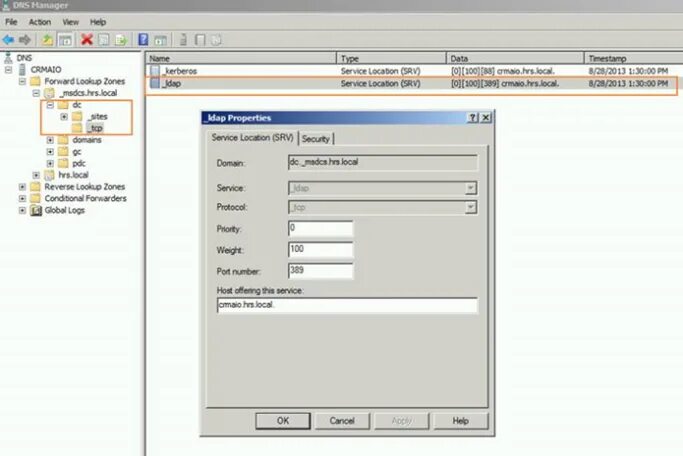Click the Type column header

pyautogui.click(x=391, y=58)
